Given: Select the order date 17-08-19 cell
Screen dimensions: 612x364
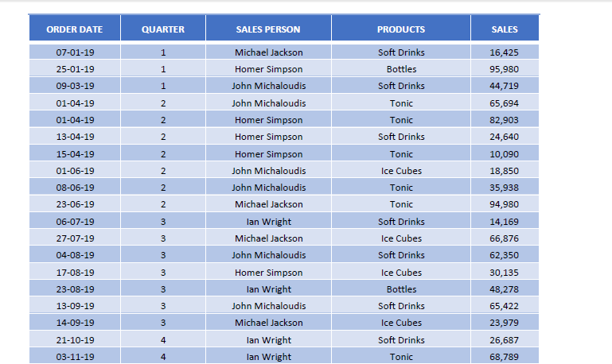Looking at the screenshot, I should 75,273.
